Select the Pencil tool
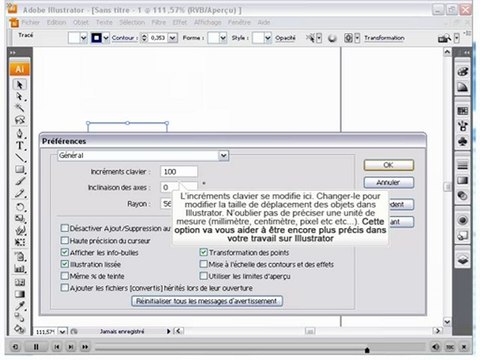The height and width of the screenshot is (360, 480). pos(20,193)
